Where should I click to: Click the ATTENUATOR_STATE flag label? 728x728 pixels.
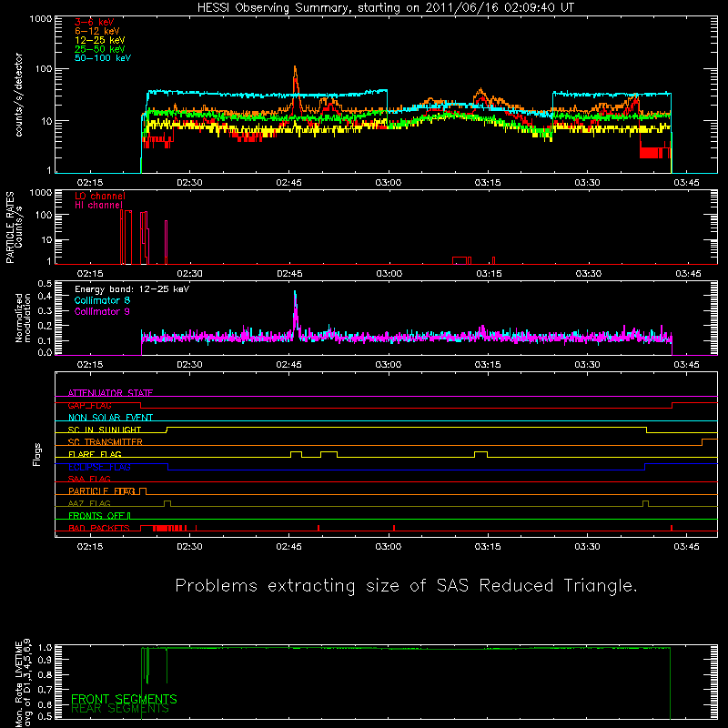(110, 393)
